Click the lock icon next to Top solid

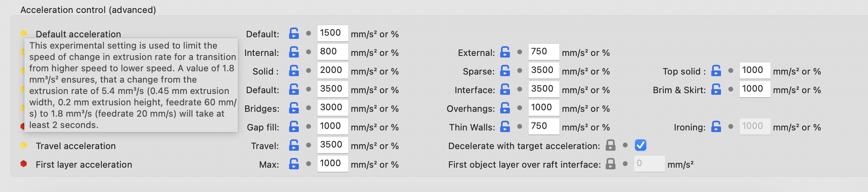coord(716,70)
